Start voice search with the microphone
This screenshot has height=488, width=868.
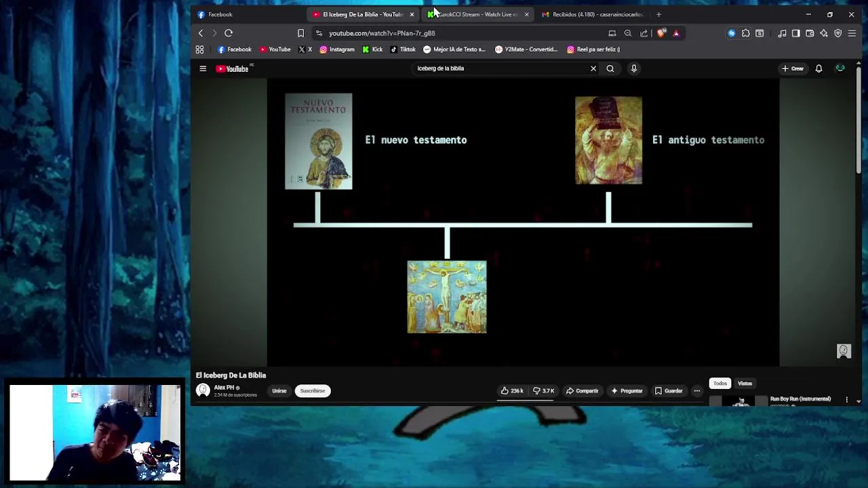634,68
